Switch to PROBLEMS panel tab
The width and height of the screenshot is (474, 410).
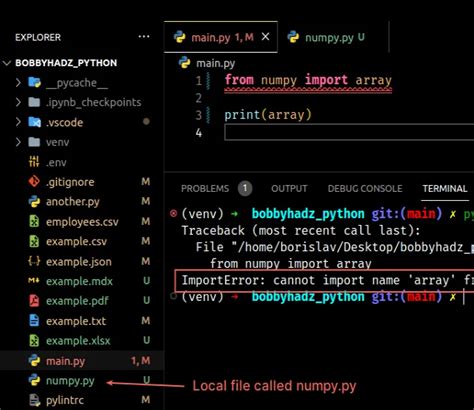point(205,189)
